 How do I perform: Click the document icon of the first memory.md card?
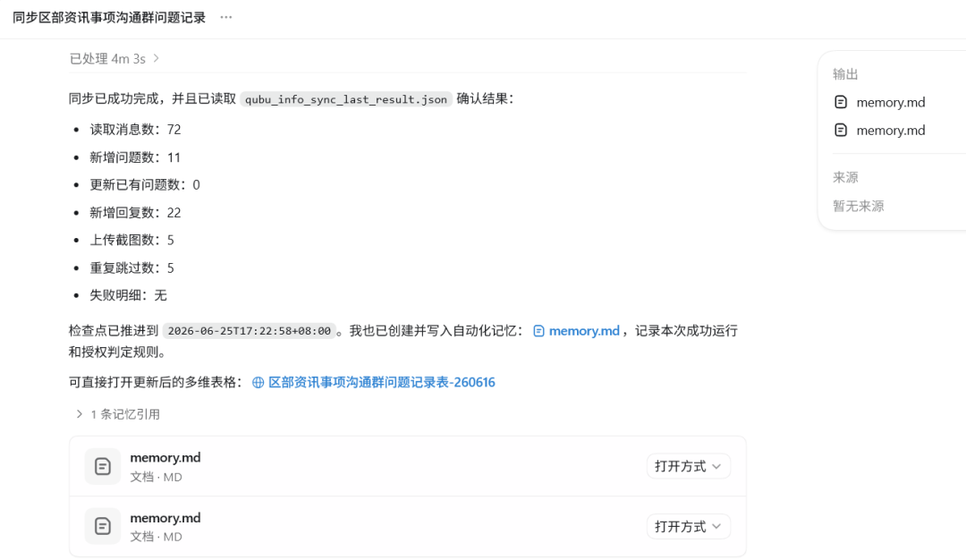[102, 466]
